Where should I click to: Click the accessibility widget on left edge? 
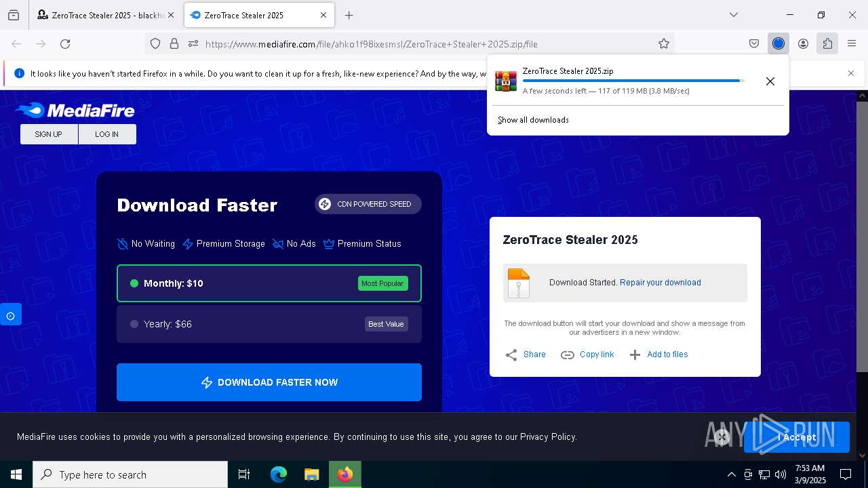pos(10,316)
